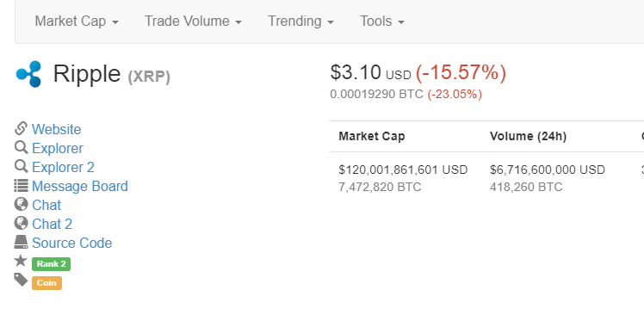Click the Ripple logo icon
The height and width of the screenshot is (327, 644).
[x=28, y=74]
